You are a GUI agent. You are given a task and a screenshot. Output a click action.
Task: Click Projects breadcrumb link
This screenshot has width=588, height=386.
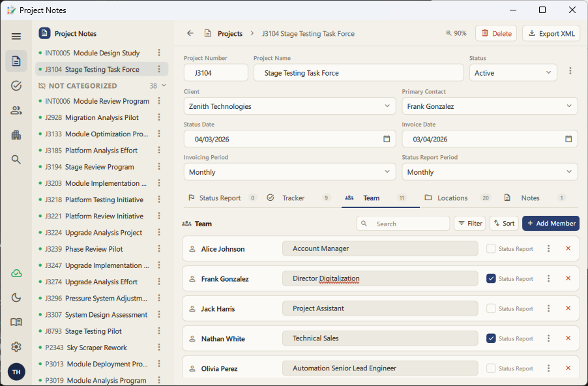pyautogui.click(x=230, y=33)
